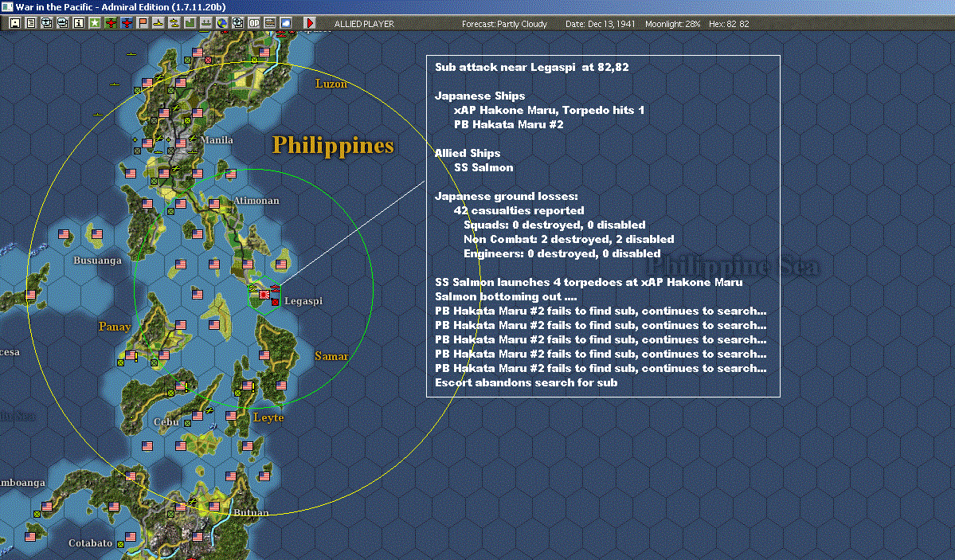Click the OP toolbar button
955x560 pixels.
(254, 23)
